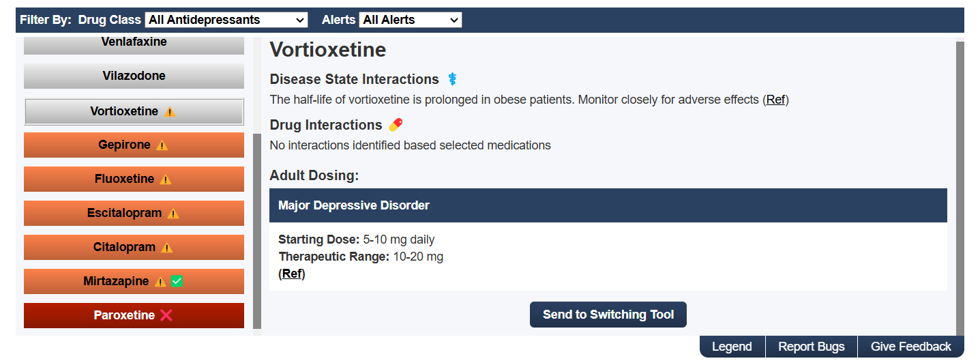The width and height of the screenshot is (980, 363).
Task: Open the Drug Class dropdown
Action: 226,20
